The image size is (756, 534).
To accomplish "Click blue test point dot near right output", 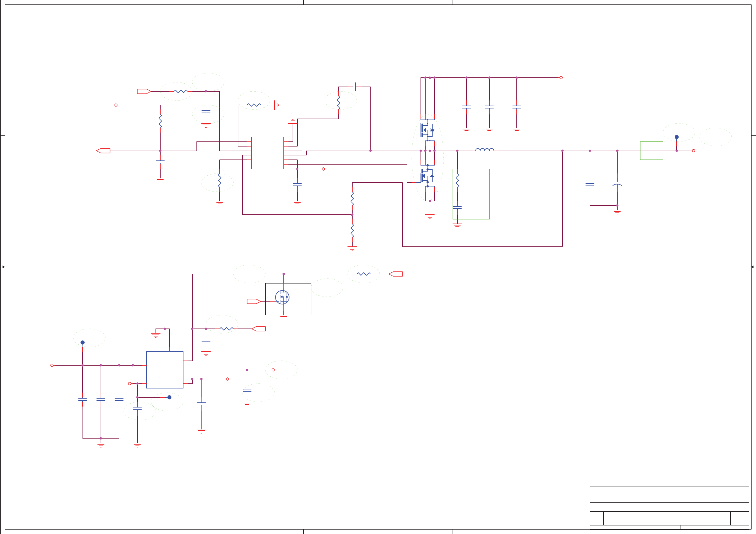I will pos(677,137).
